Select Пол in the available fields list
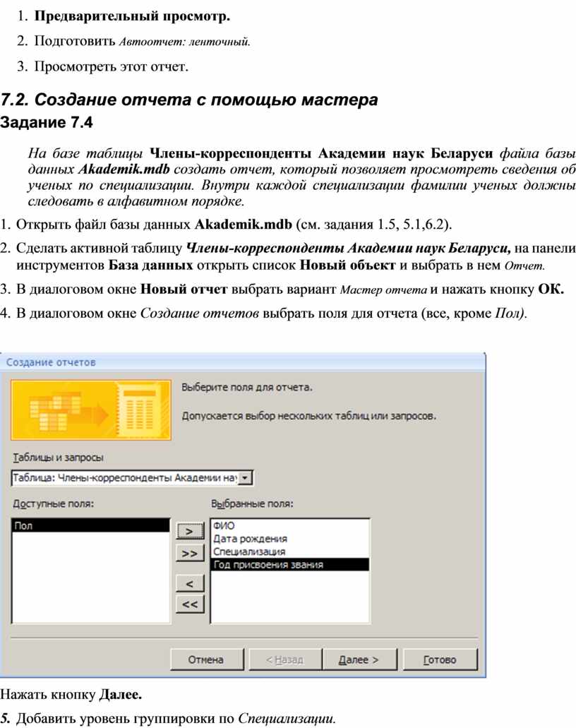The image size is (576, 728). point(90,525)
